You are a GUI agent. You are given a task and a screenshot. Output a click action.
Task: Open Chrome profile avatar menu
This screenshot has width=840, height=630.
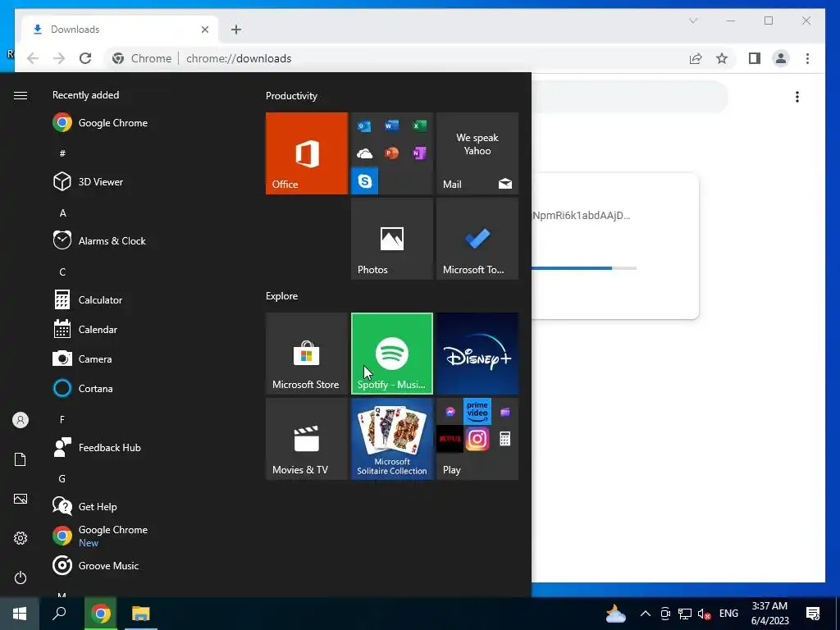[x=781, y=58]
